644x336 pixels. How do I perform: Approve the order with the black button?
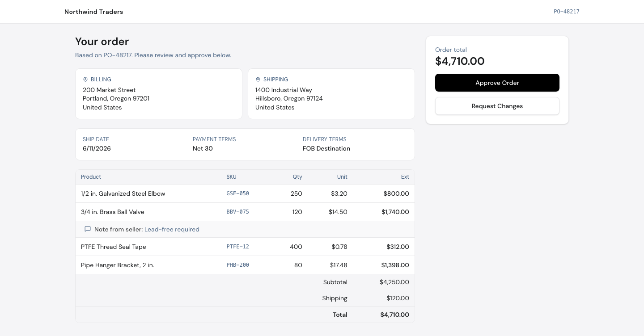pos(497,83)
